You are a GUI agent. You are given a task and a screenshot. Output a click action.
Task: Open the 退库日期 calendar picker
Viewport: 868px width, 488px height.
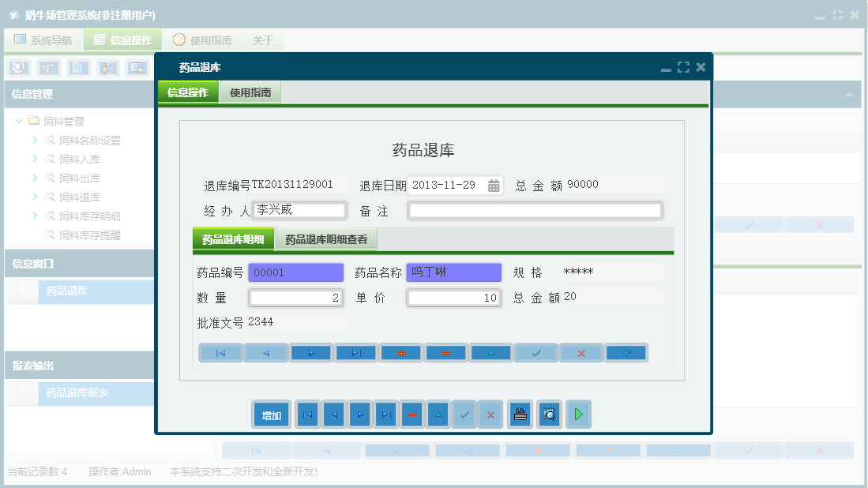click(493, 185)
